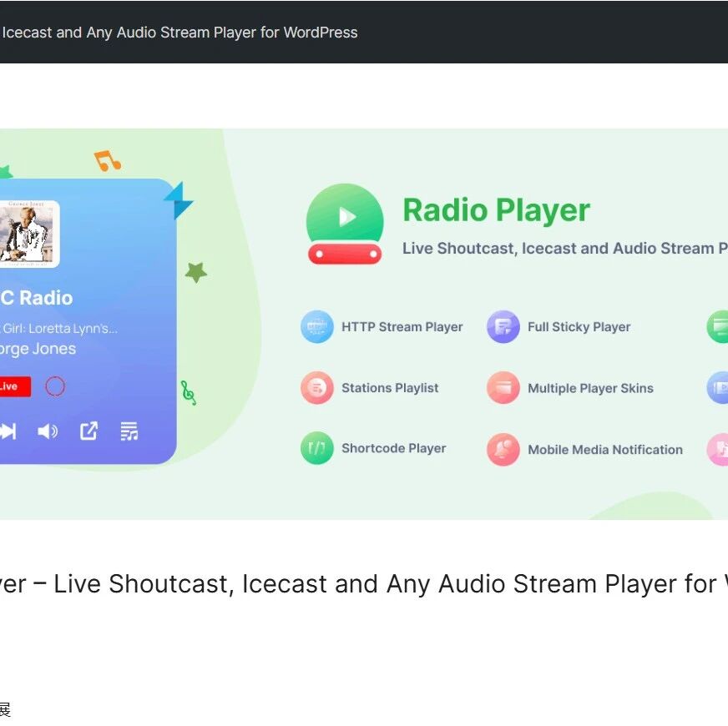Click the large plugin title below the banner
The image size is (728, 726).
pyautogui.click(x=364, y=584)
